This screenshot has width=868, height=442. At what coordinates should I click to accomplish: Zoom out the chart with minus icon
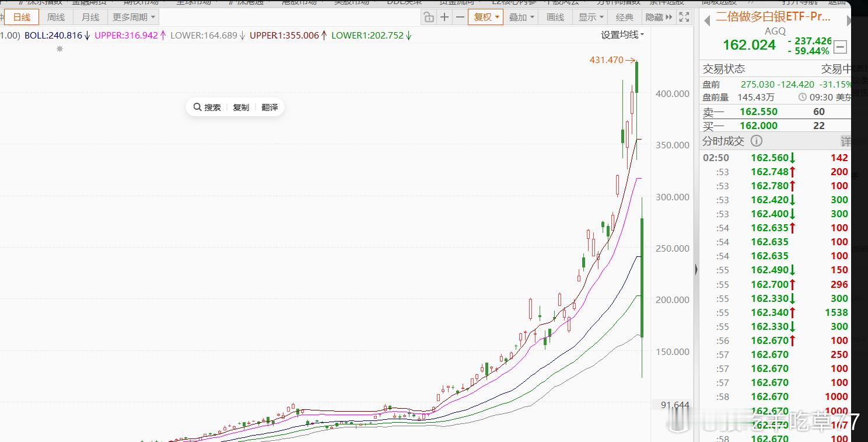click(x=460, y=17)
